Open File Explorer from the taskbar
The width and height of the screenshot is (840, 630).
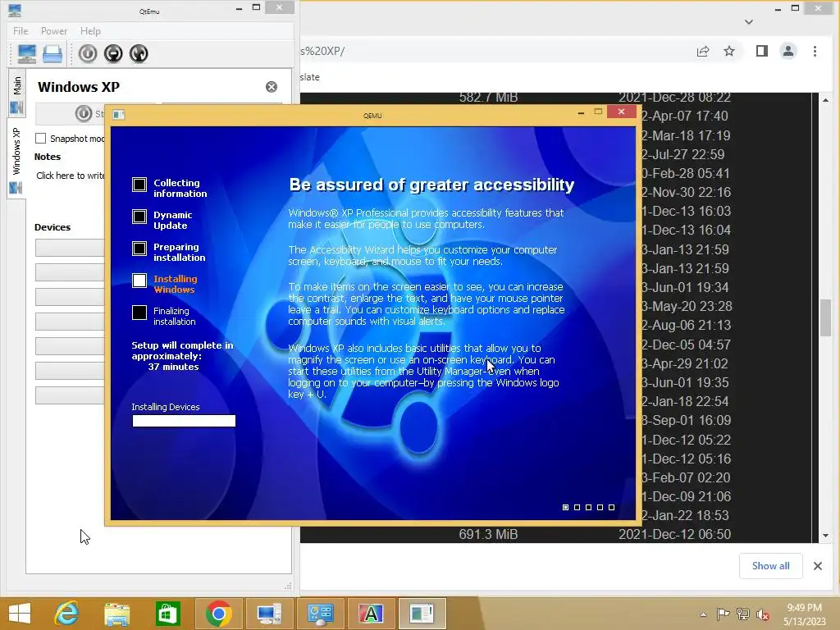pyautogui.click(x=116, y=614)
